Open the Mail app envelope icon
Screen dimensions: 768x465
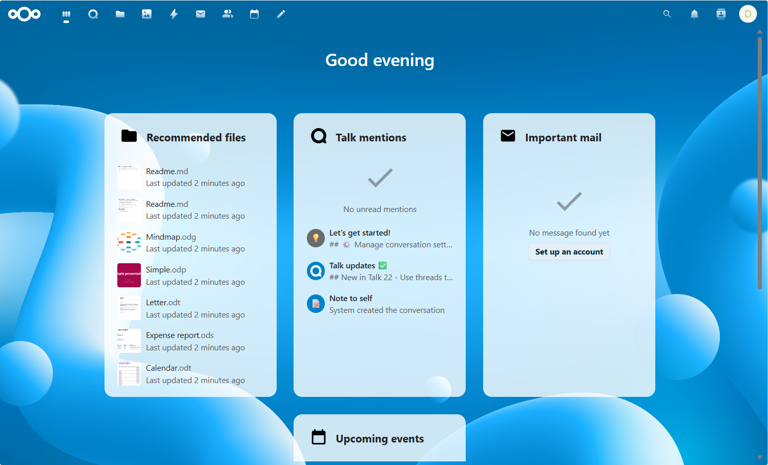point(200,14)
